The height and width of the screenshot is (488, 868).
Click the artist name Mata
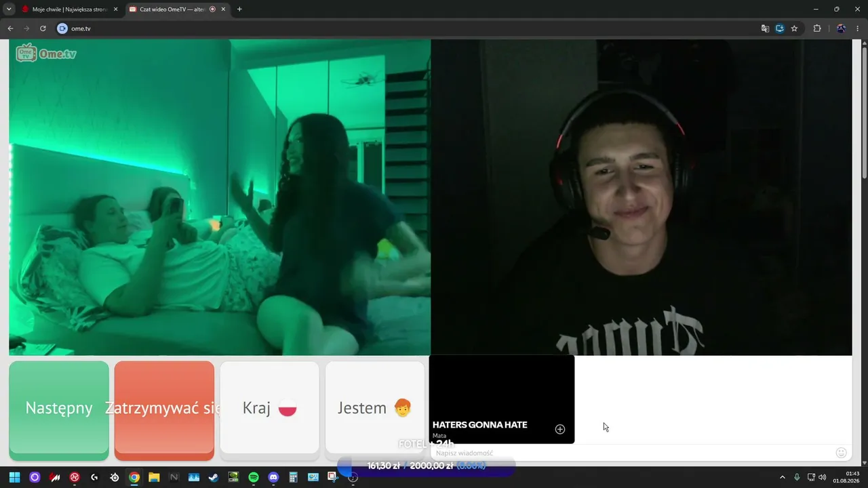pos(439,436)
